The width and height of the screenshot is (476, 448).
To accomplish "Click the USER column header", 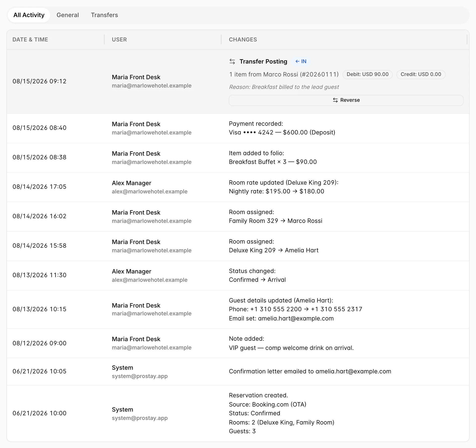I will click(x=119, y=40).
